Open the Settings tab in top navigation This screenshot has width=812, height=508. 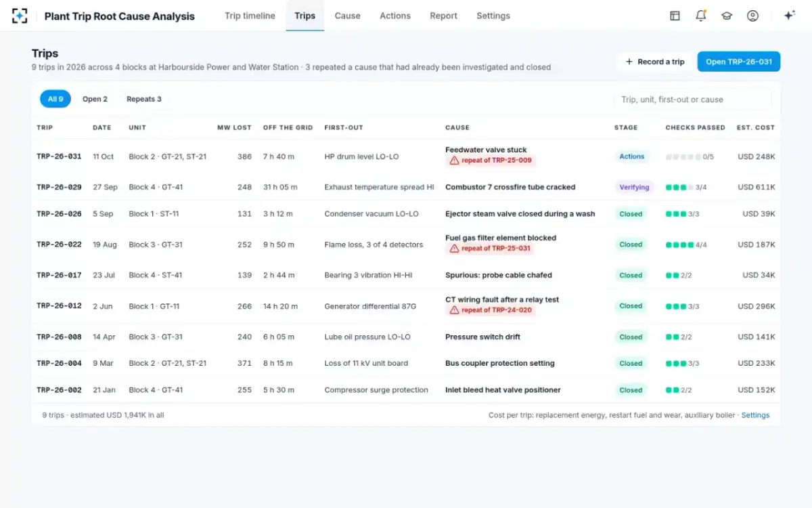(493, 16)
